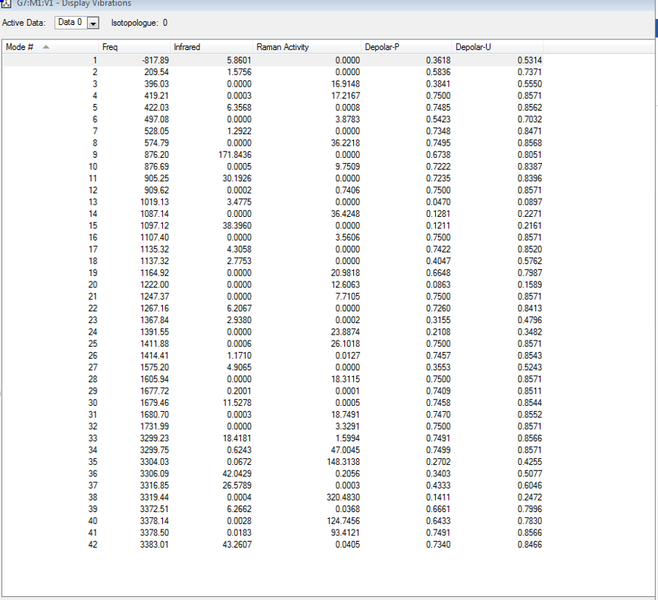Select the frequency value 3383.01

pyautogui.click(x=154, y=544)
